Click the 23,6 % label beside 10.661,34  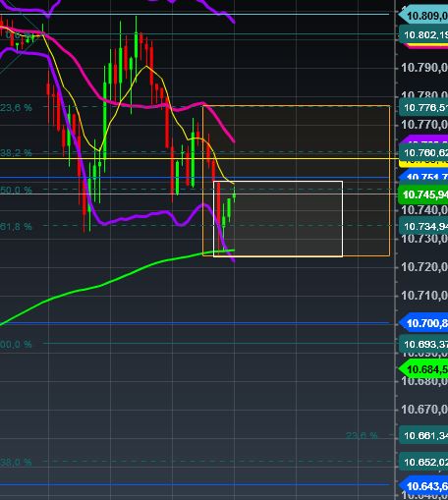pyautogui.click(x=362, y=435)
